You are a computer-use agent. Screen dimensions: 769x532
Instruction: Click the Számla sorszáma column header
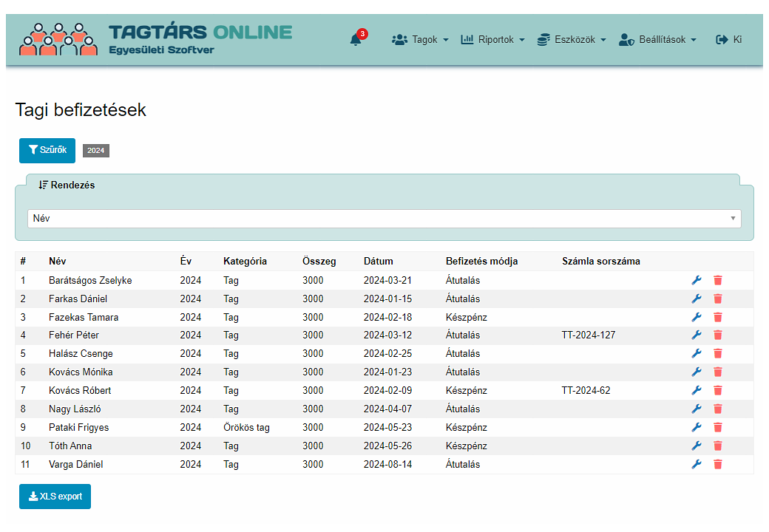coord(600,261)
